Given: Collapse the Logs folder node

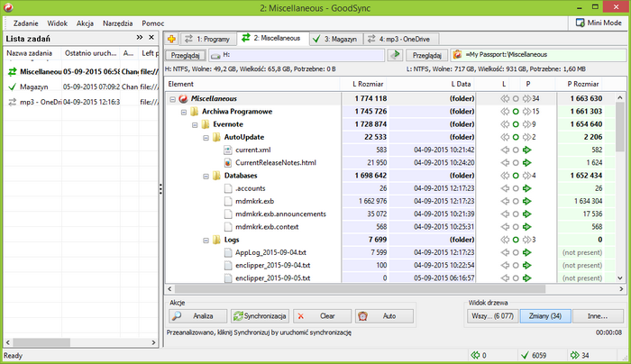Looking at the screenshot, I should coord(206,241).
